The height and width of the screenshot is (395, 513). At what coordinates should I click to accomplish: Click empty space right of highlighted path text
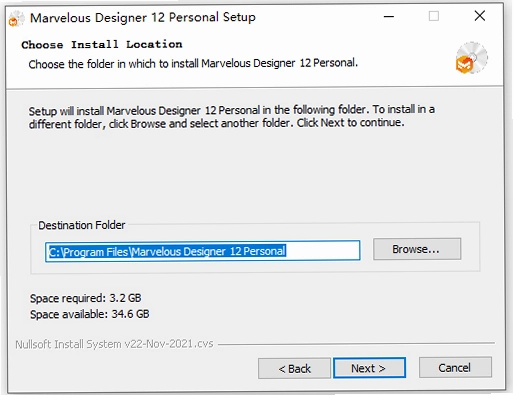tap(323, 251)
